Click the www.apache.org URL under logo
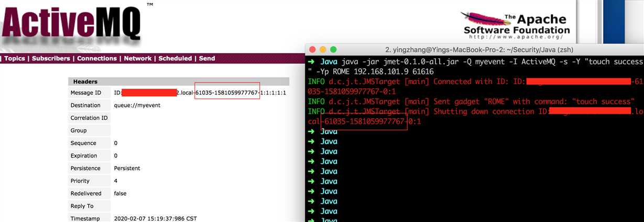This screenshot has width=644, height=222. point(516,37)
